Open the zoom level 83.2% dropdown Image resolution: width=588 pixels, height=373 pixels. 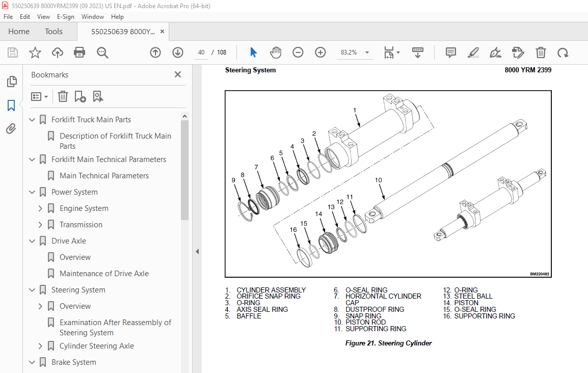[x=367, y=52]
